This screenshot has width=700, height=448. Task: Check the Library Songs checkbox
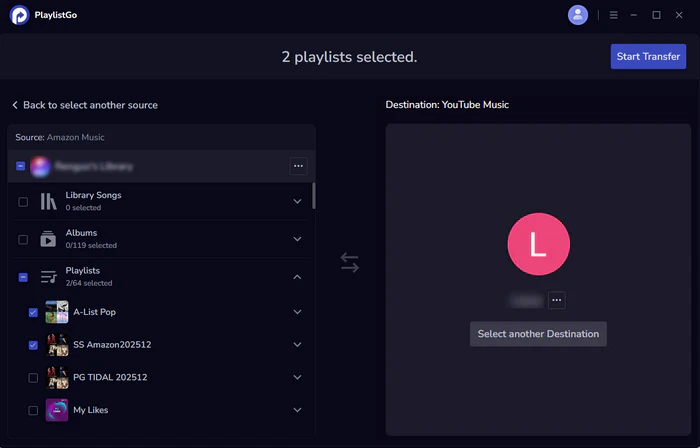tap(23, 202)
